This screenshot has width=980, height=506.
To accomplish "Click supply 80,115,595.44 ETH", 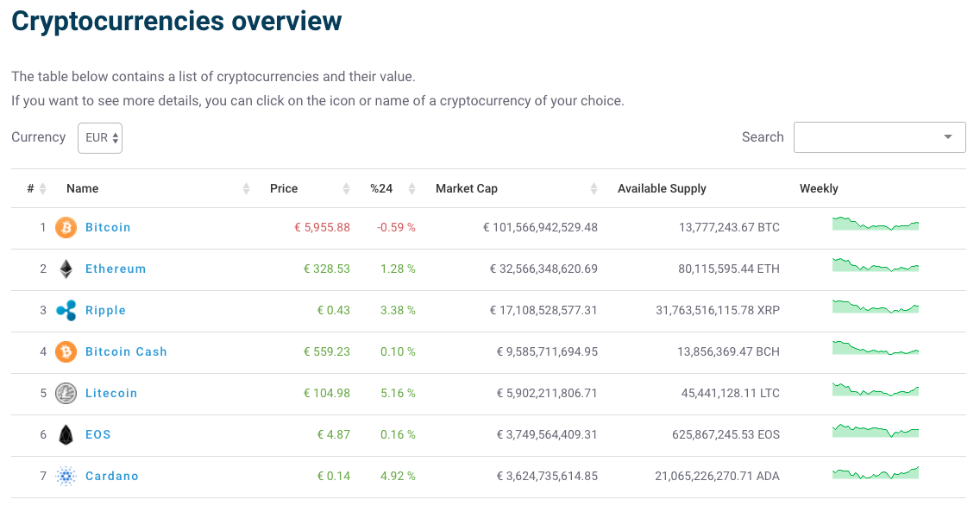I will [x=729, y=269].
